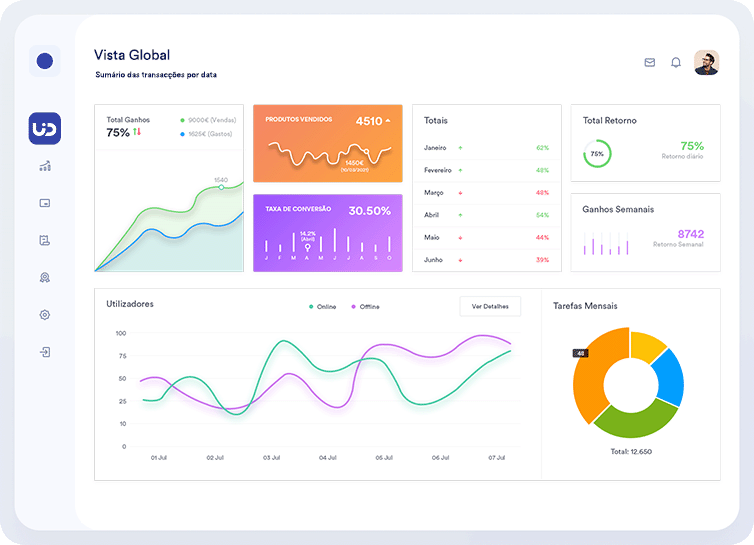Toggle the Vendas legend in Total Ganhos
754x545 pixels.
point(207,120)
